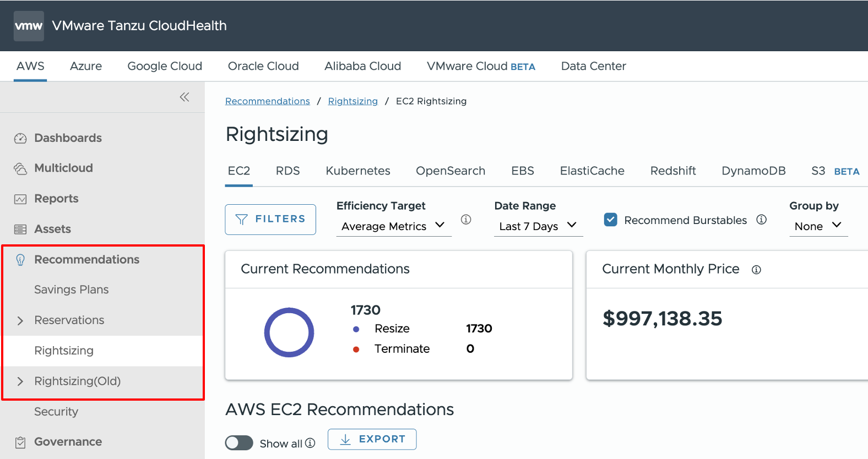This screenshot has height=459, width=868.
Task: Select the Kubernetes rightsizing tab
Action: click(358, 171)
